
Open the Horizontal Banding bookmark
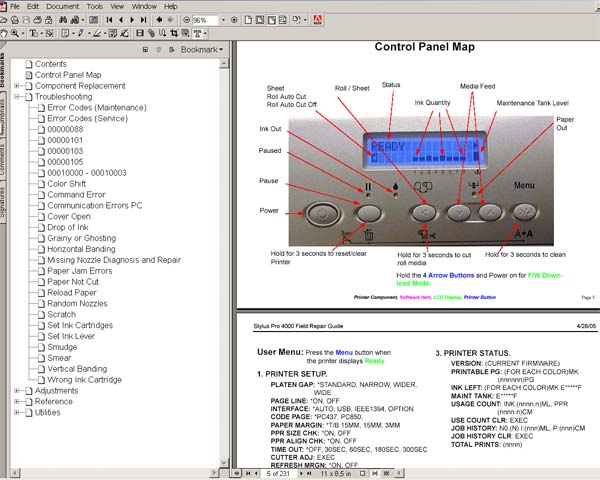point(81,249)
